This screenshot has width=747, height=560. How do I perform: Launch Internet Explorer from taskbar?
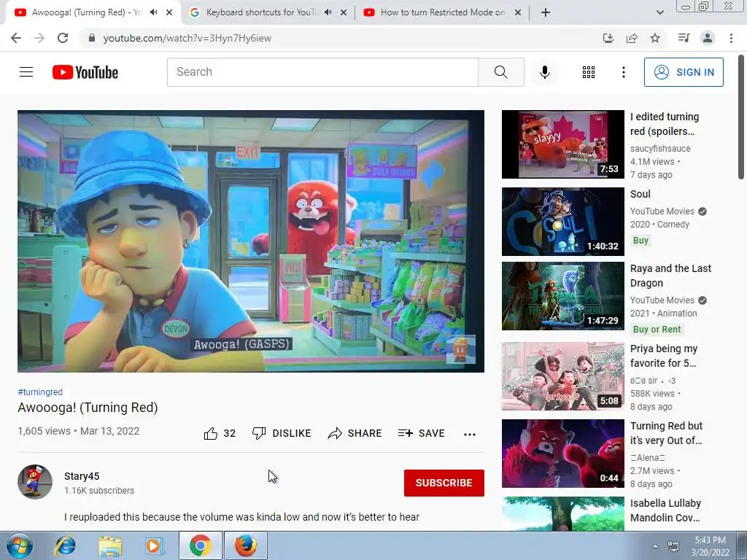click(65, 545)
